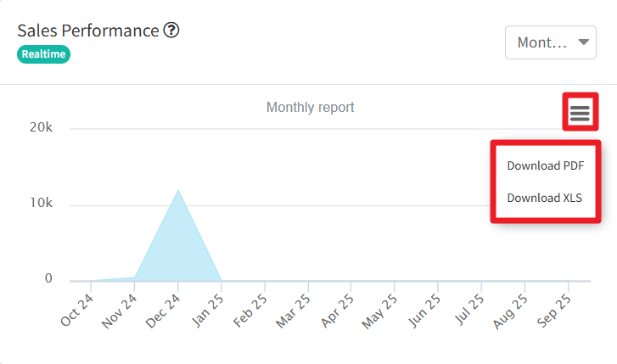Open the chart hamburger menu icon

tap(580, 113)
